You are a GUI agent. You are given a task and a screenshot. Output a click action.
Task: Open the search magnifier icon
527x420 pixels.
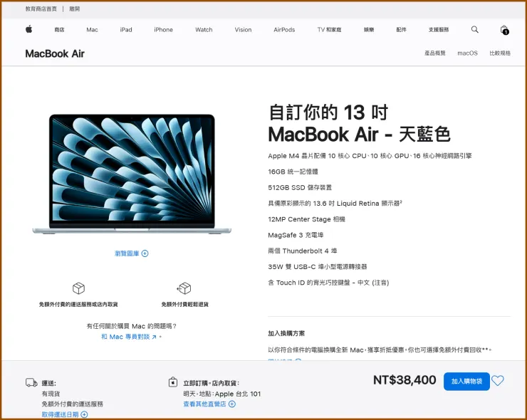coord(474,29)
